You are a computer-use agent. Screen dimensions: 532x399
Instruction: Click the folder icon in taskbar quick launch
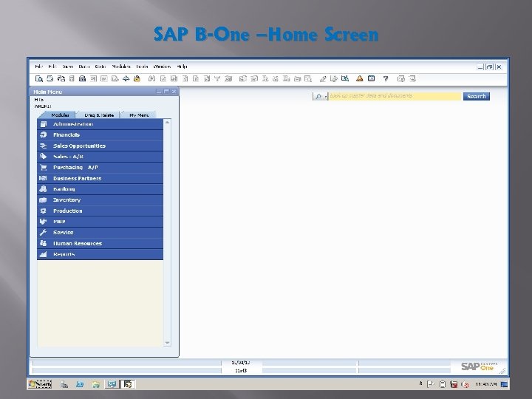point(95,384)
